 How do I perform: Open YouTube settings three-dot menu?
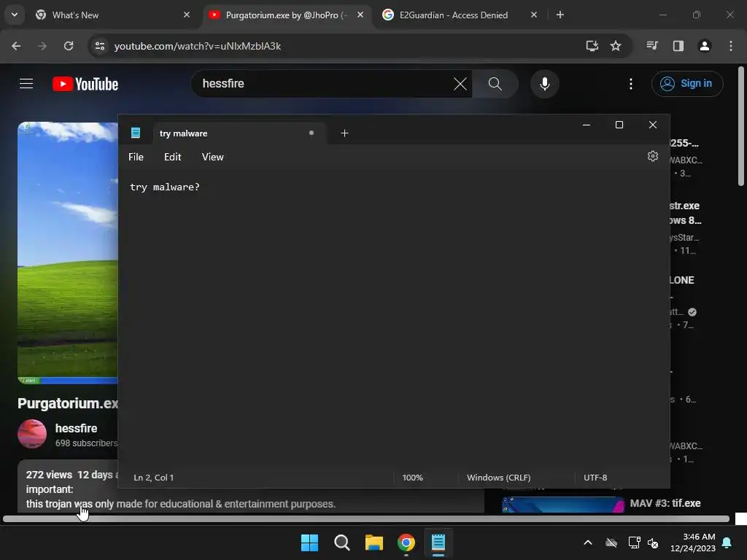pos(631,84)
